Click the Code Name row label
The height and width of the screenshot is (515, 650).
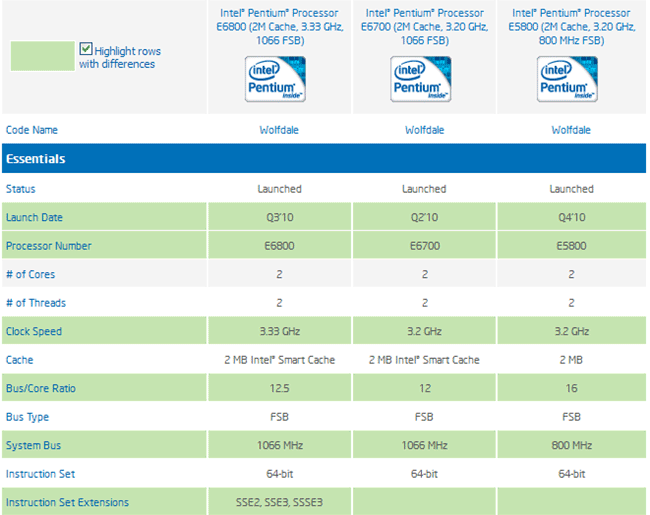coord(32,130)
